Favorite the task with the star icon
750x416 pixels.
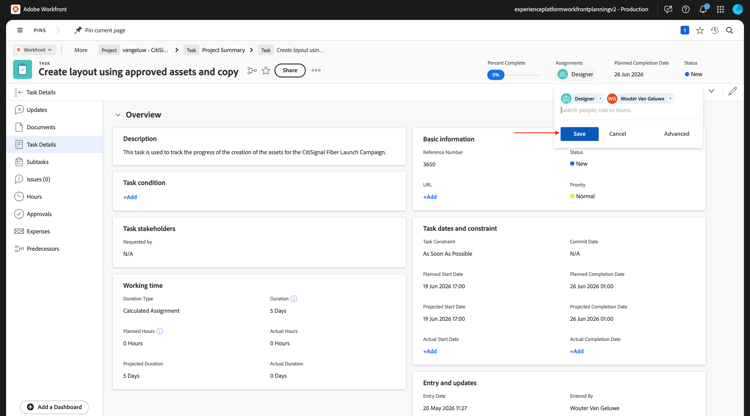(266, 71)
